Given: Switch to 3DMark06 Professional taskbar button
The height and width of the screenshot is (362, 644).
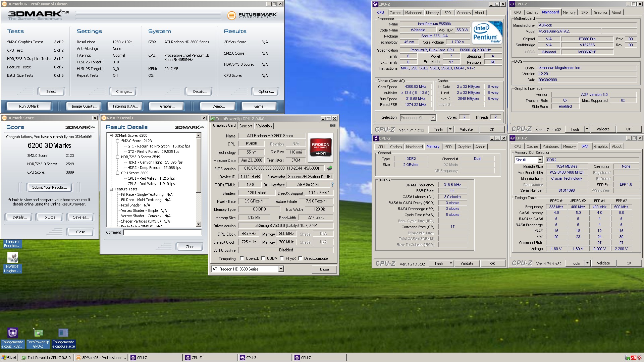Looking at the screenshot, I should 101,358.
